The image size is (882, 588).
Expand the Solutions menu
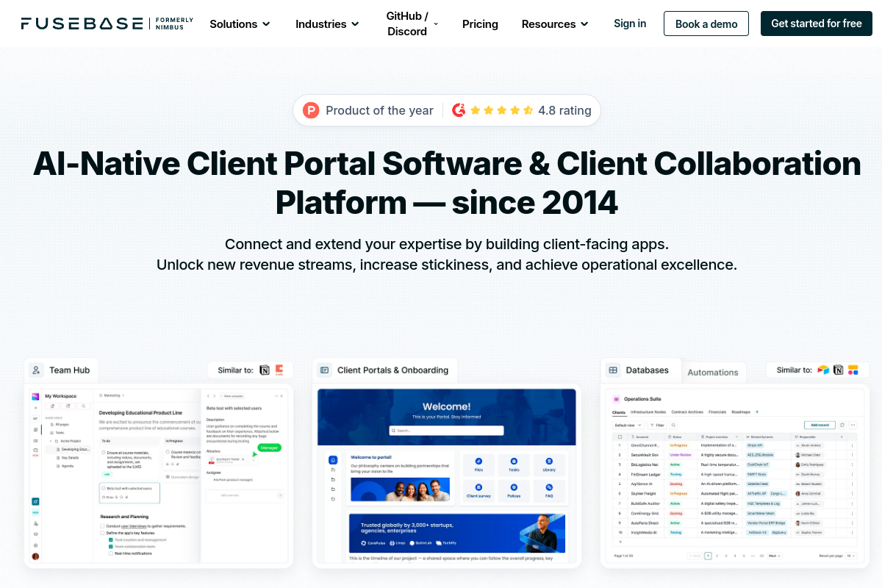(240, 24)
